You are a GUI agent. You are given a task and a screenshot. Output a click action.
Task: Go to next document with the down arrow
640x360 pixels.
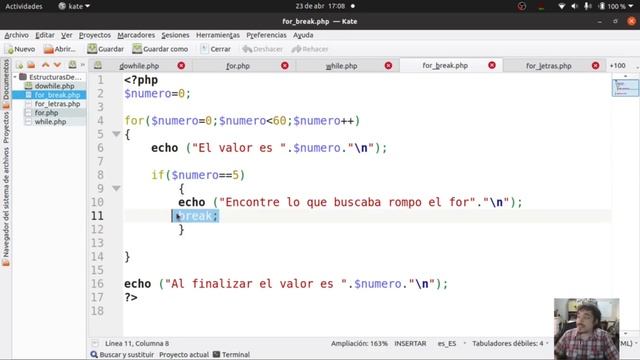point(57,65)
